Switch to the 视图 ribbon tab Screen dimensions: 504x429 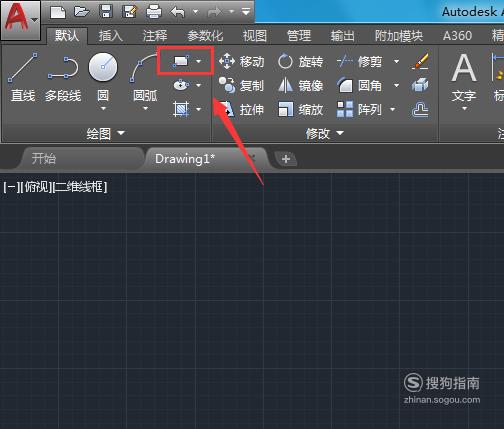(255, 36)
